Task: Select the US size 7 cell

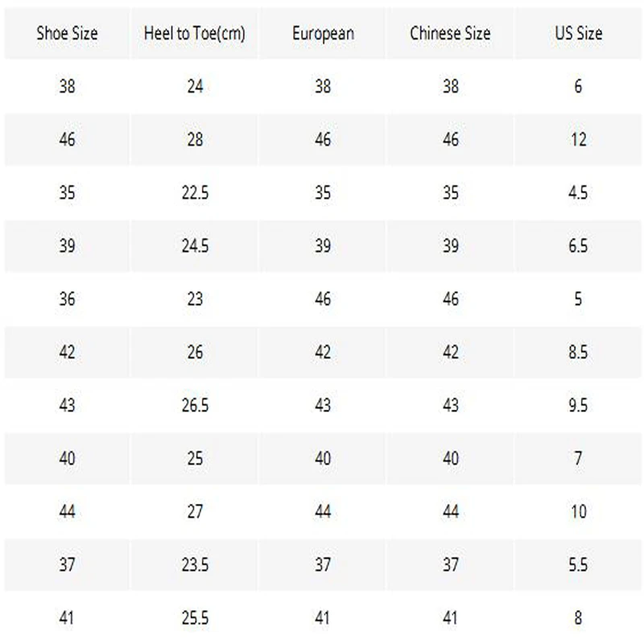Action: pyautogui.click(x=578, y=459)
